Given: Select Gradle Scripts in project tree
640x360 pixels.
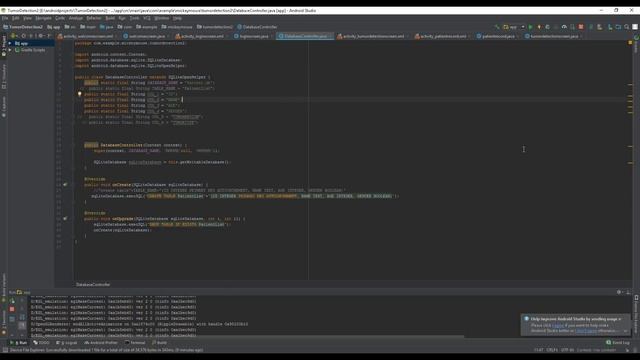Looking at the screenshot, I should pyautogui.click(x=33, y=50).
